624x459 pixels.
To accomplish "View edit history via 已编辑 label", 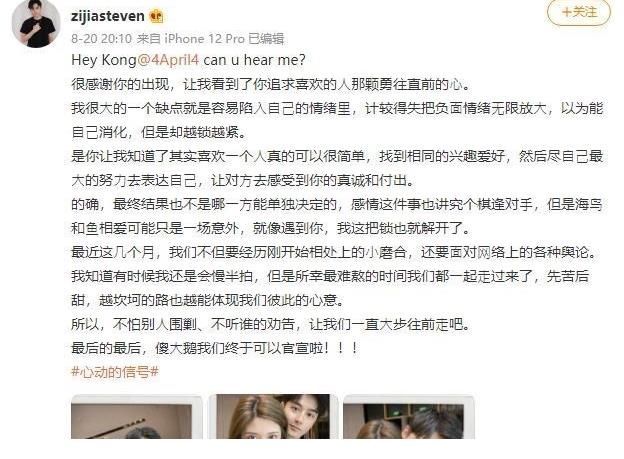I will point(266,39).
